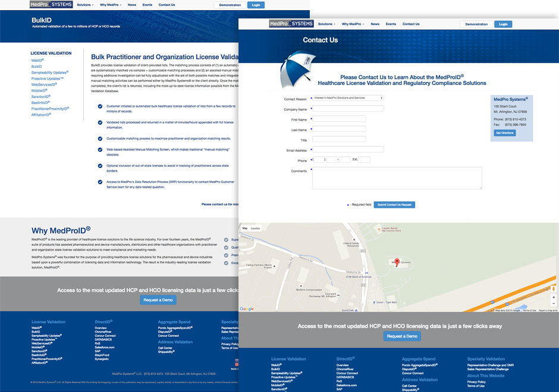Click the Street View pegman on the map
This screenshot has width=559, height=392.
coord(554,289)
